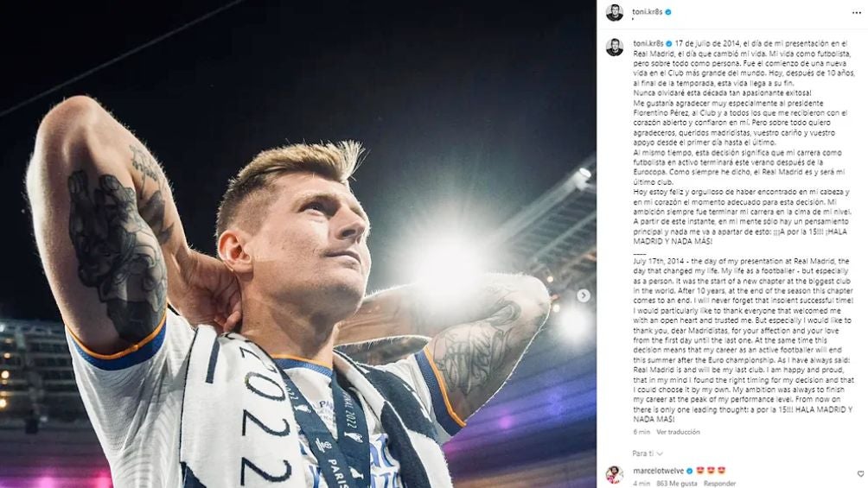Click 'Ver traducción' under the caption
868x488 pixels.
tap(678, 432)
